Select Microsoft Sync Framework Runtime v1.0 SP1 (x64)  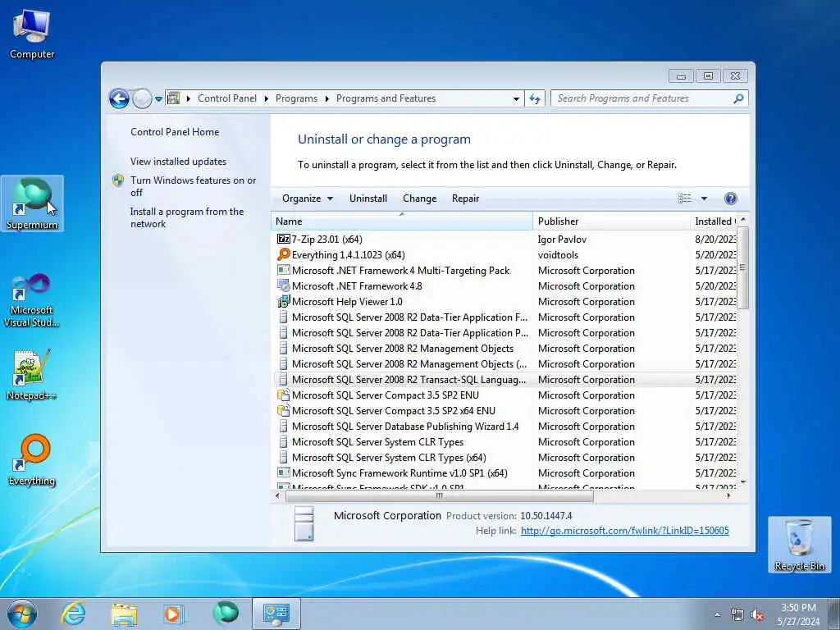pyautogui.click(x=504, y=473)
